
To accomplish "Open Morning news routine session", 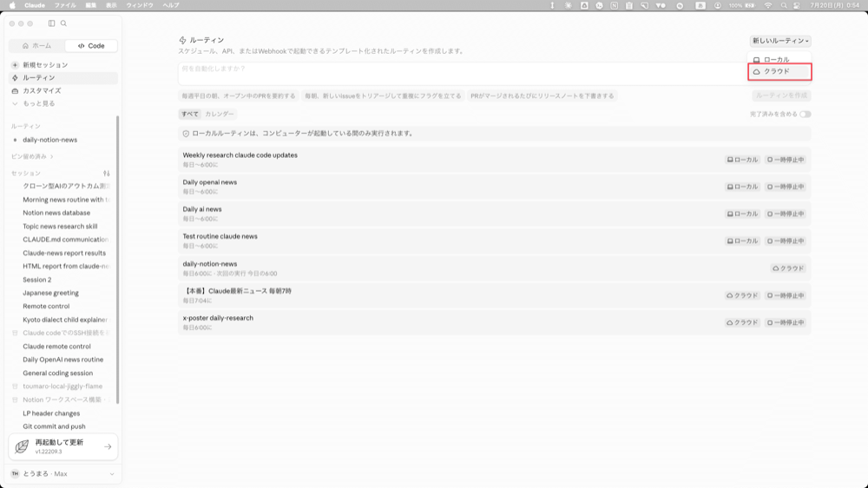I will [66, 200].
